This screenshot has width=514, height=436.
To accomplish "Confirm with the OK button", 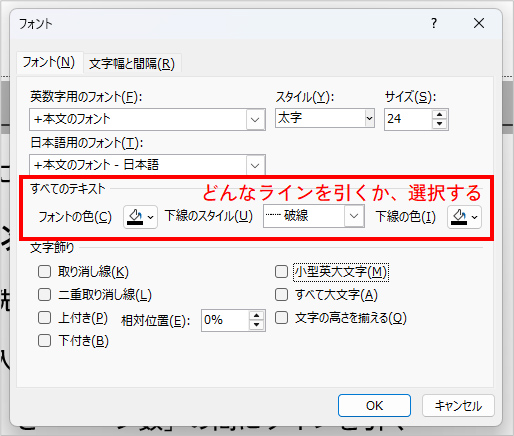I will click(x=374, y=406).
